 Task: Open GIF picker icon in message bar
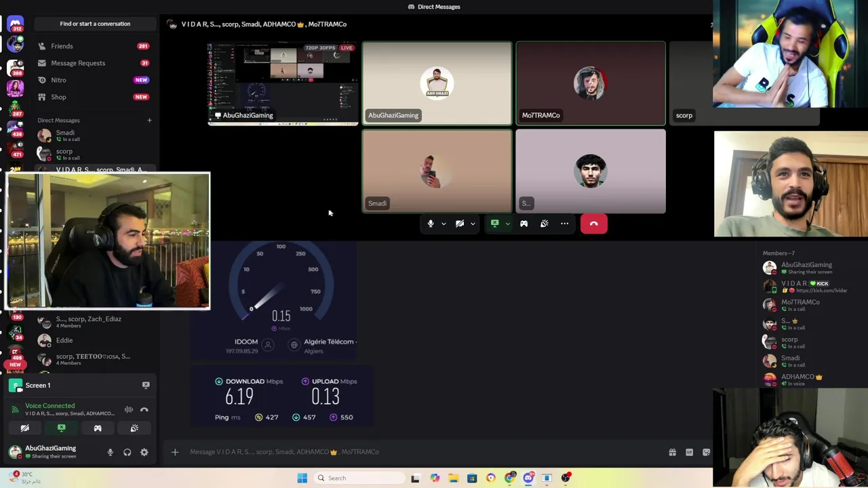pyautogui.click(x=689, y=452)
